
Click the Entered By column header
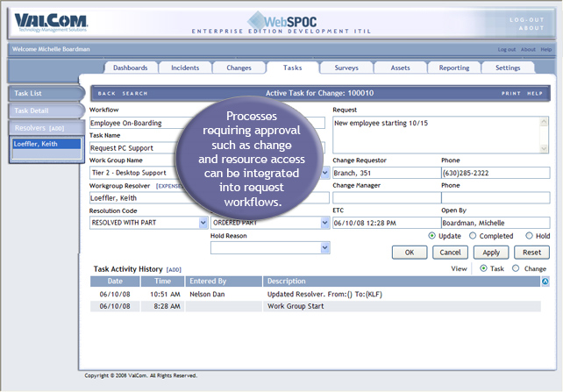pyautogui.click(x=224, y=282)
